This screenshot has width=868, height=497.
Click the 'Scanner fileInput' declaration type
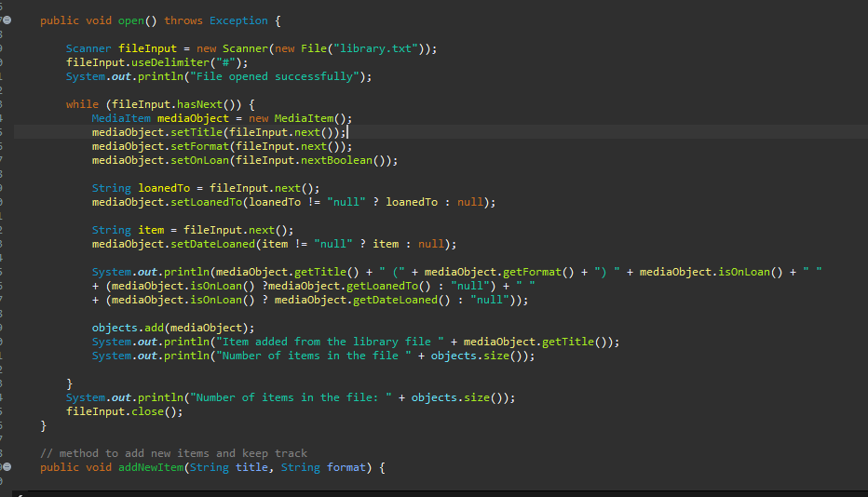[x=88, y=48]
